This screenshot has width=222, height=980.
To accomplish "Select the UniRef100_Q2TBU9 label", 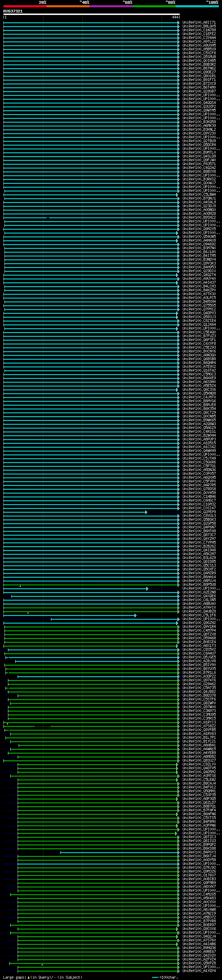I will coord(199,141).
